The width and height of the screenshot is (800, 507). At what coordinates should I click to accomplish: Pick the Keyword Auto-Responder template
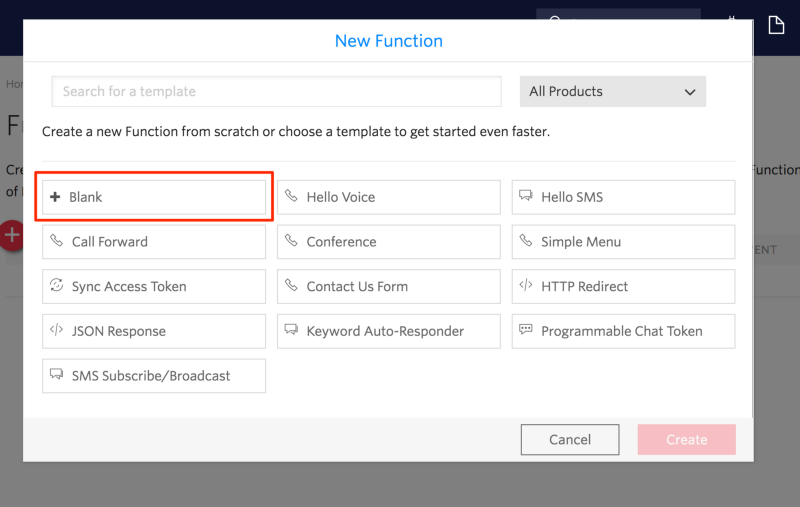click(x=388, y=331)
